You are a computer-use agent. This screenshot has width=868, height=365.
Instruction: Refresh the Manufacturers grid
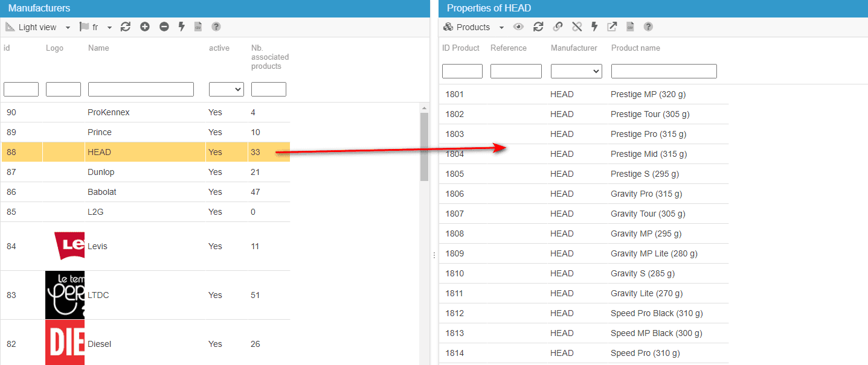126,27
